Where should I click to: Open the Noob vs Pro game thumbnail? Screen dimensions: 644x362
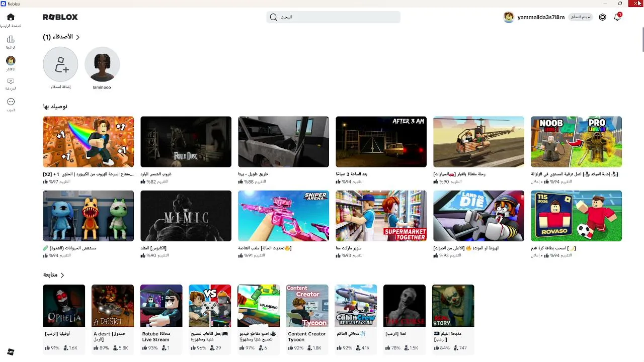coord(577,142)
